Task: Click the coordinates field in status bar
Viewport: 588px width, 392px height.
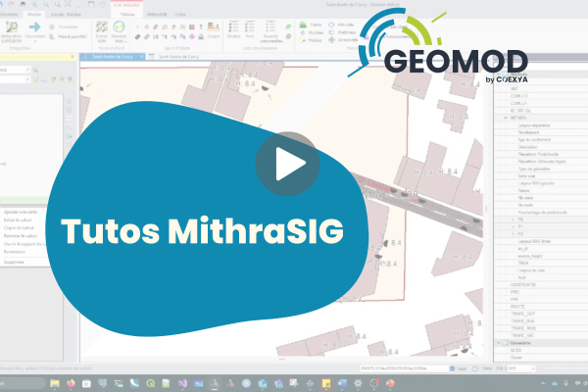Action: [404, 368]
